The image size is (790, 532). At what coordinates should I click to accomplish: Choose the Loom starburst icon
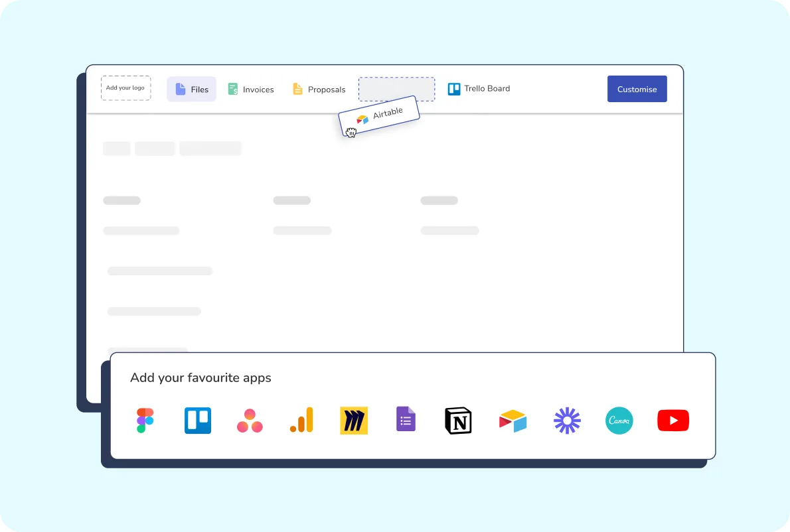(567, 421)
